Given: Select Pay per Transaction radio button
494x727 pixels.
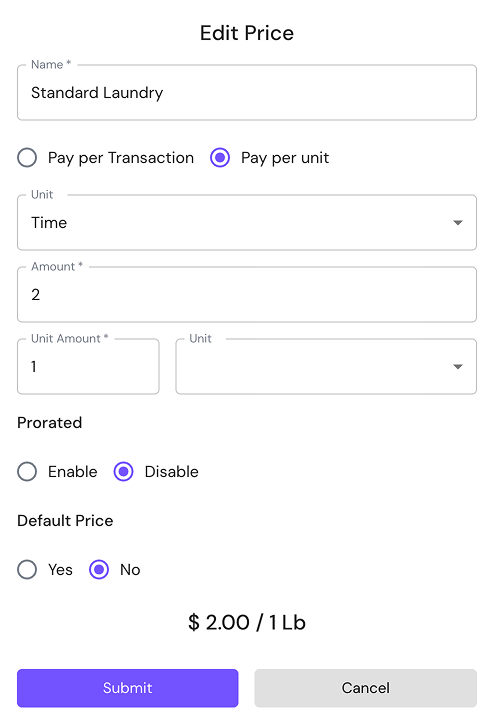Looking at the screenshot, I should click(x=27, y=158).
